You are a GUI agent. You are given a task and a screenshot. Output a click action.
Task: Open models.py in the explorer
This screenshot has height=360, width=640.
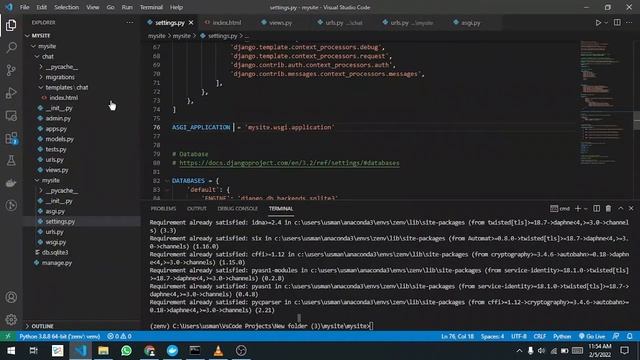click(x=59, y=139)
